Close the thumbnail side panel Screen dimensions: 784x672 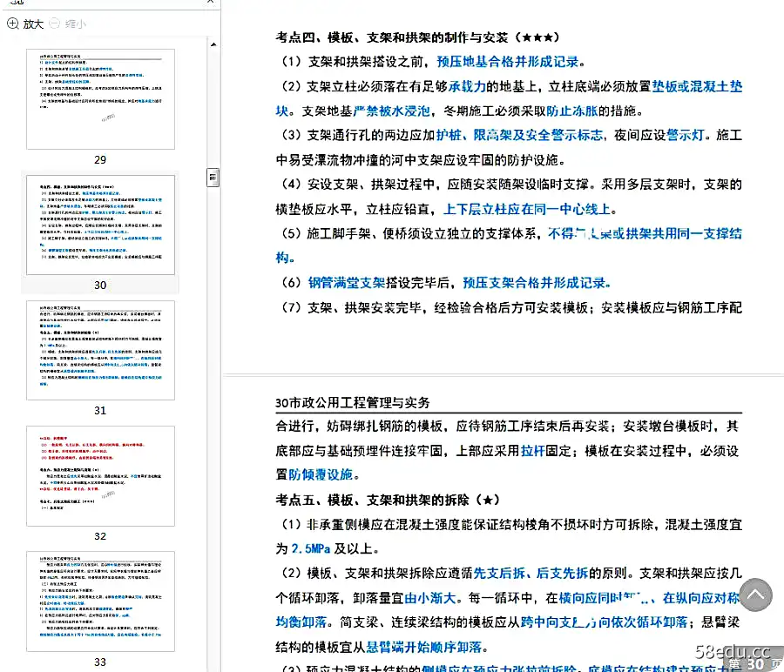pos(211,2)
